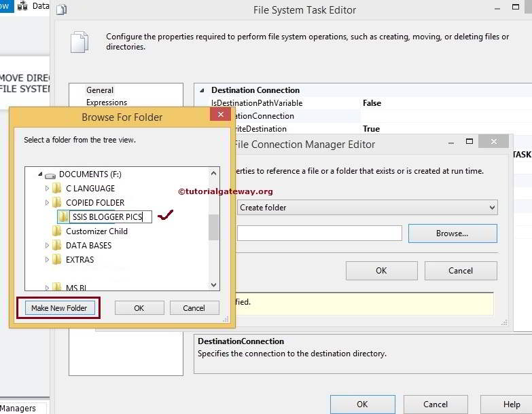Click the True value of OverwriteDestination
The height and width of the screenshot is (414, 532).
(371, 129)
